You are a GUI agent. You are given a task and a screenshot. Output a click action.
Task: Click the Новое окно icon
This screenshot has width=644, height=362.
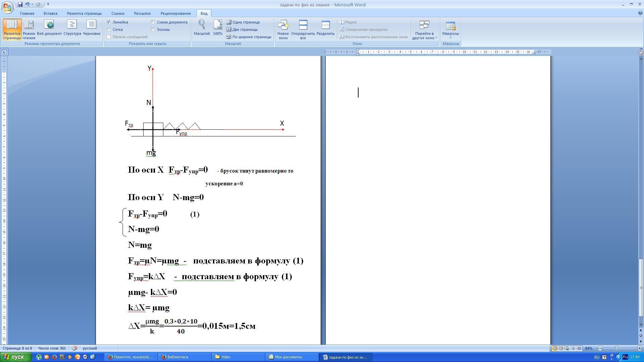point(283,29)
